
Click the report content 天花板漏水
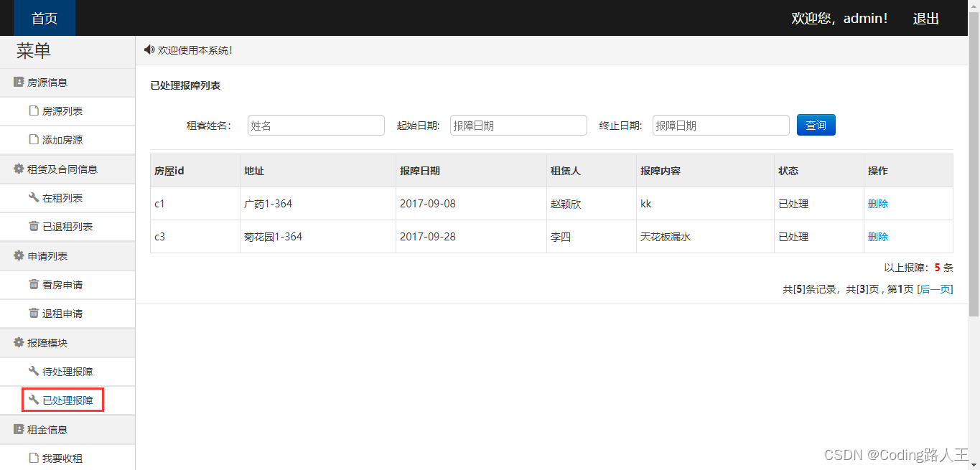click(666, 237)
